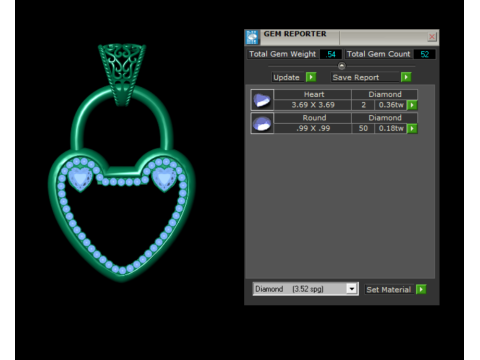Open the Diamond (3.52 spg) material dropdown
This screenshot has width=480, height=360.
click(x=352, y=289)
